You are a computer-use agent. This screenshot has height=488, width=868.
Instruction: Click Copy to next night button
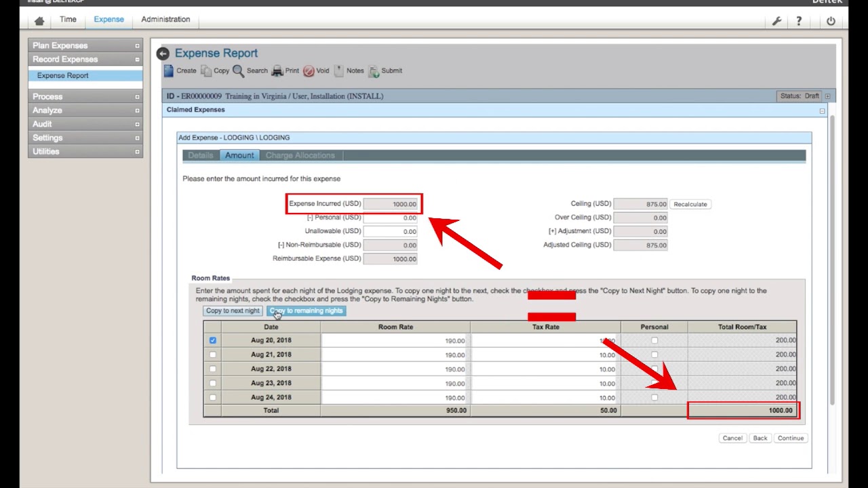(x=233, y=310)
